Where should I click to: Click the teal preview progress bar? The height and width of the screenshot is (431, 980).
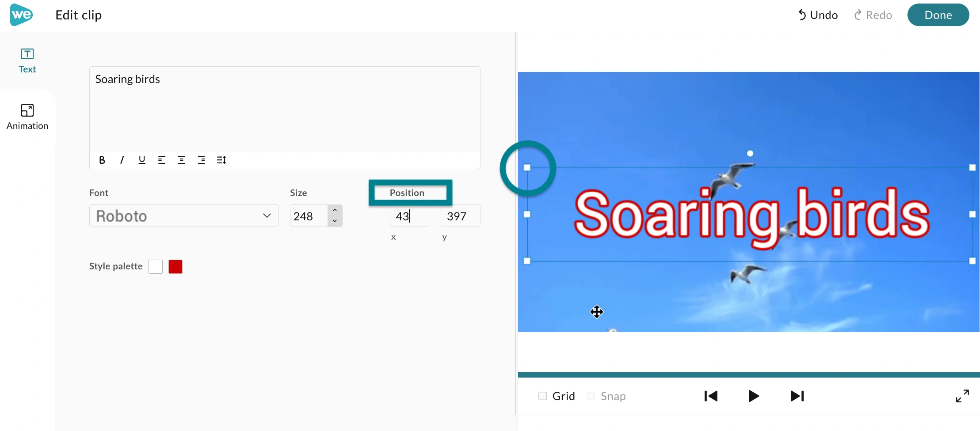(x=749, y=375)
